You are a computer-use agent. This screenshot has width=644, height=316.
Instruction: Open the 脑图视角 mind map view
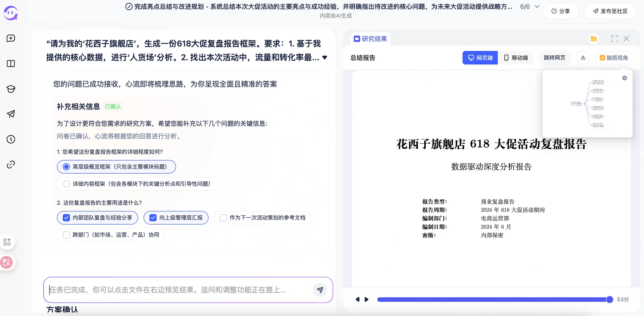[614, 58]
